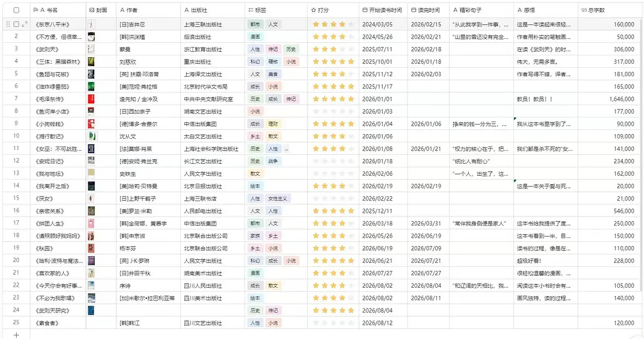The height and width of the screenshot is (339, 644).
Task: Click the 家族 tag in the 《请照顾好我妈妈》 row
Action: point(255,236)
